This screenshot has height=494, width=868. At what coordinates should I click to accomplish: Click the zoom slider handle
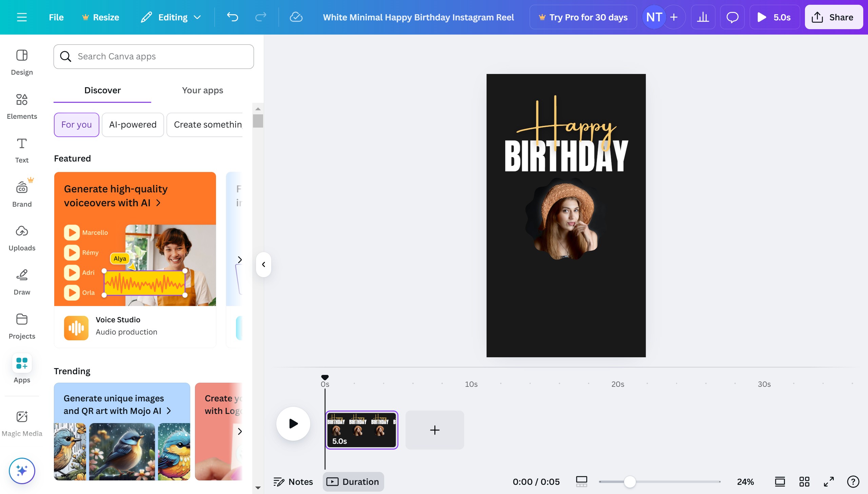tap(630, 481)
